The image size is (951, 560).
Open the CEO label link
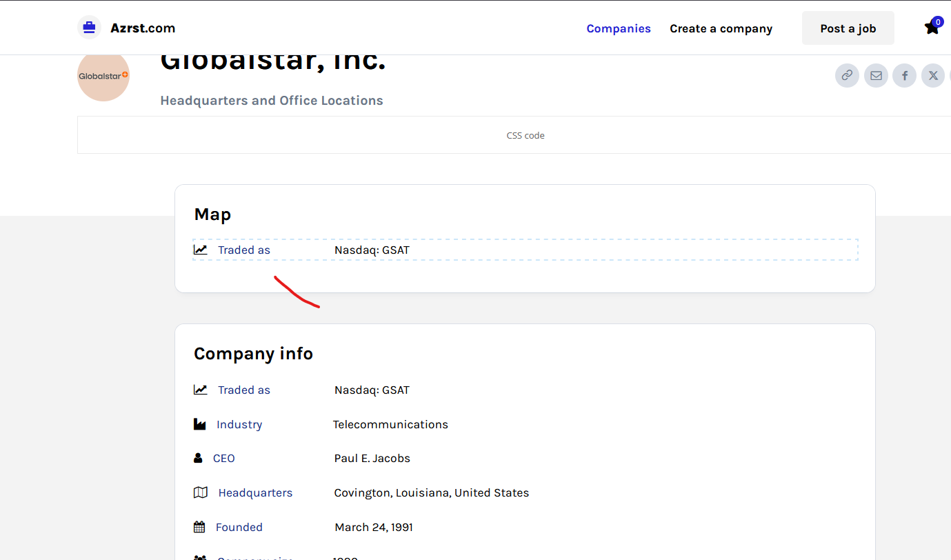(224, 458)
